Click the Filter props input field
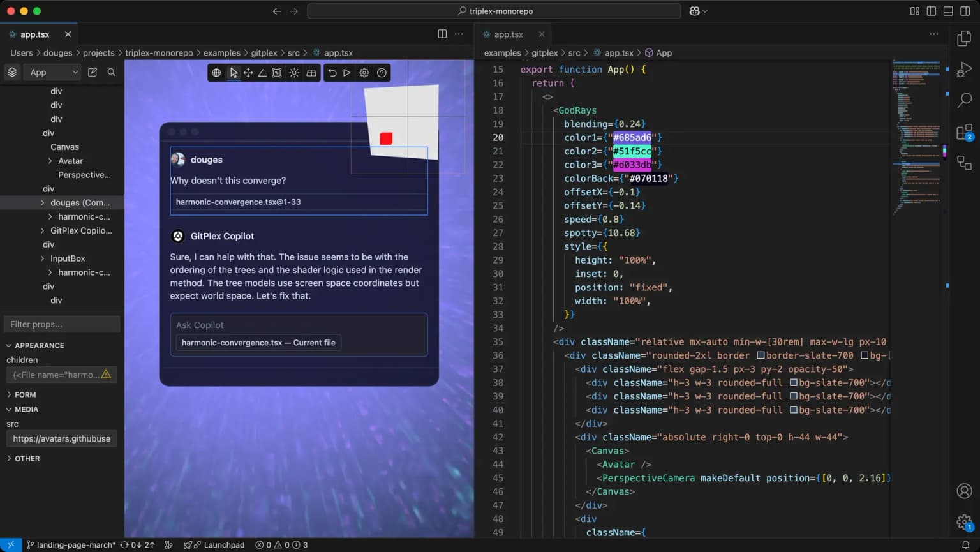 click(62, 324)
